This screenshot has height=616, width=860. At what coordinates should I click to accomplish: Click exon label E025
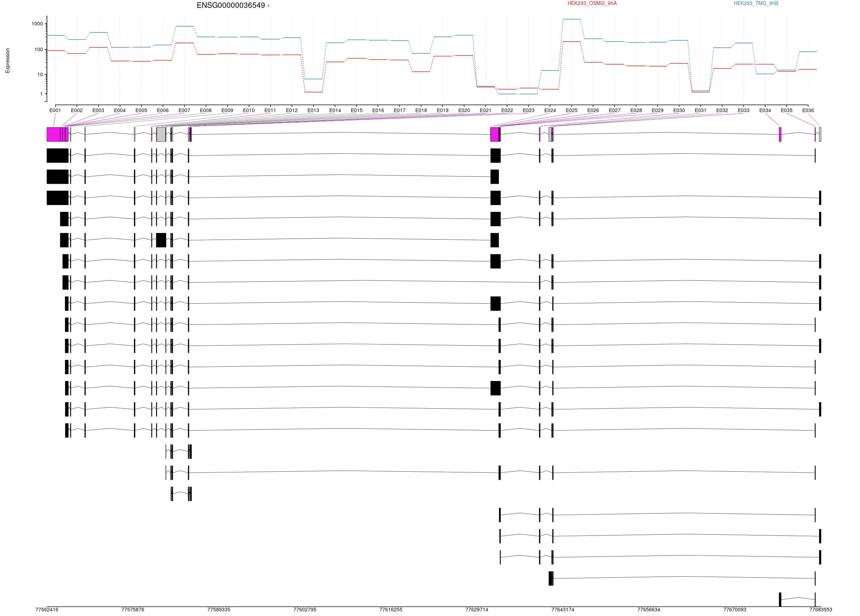click(572, 111)
